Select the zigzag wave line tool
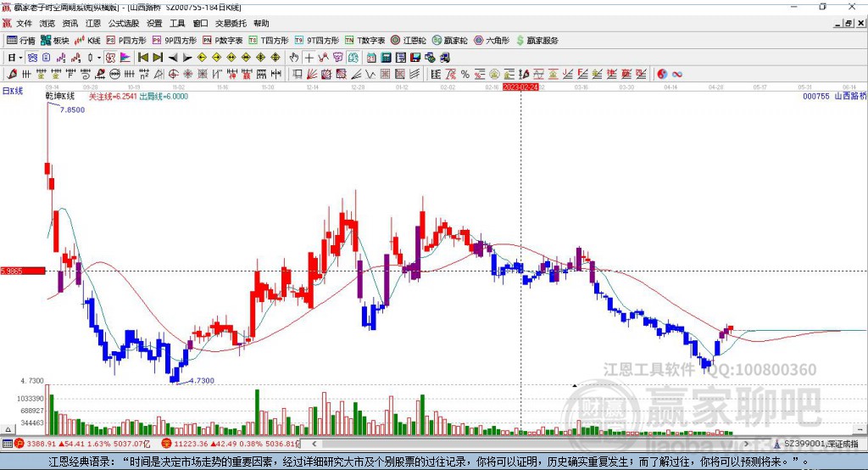The height and width of the screenshot is (470, 868). tap(371, 75)
